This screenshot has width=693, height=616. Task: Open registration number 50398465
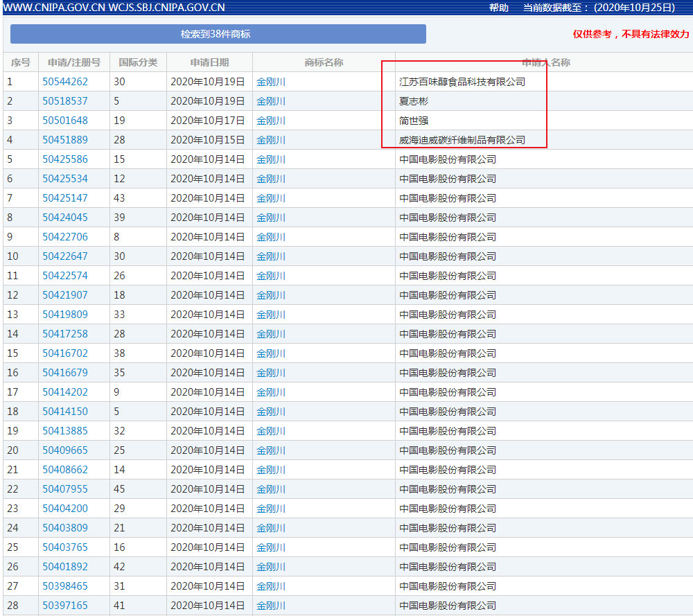65,586
